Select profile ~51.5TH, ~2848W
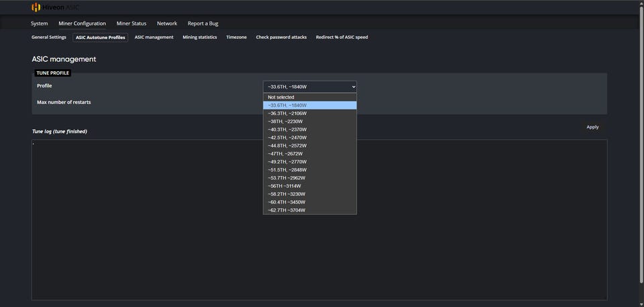This screenshot has height=307, width=644. 310,170
